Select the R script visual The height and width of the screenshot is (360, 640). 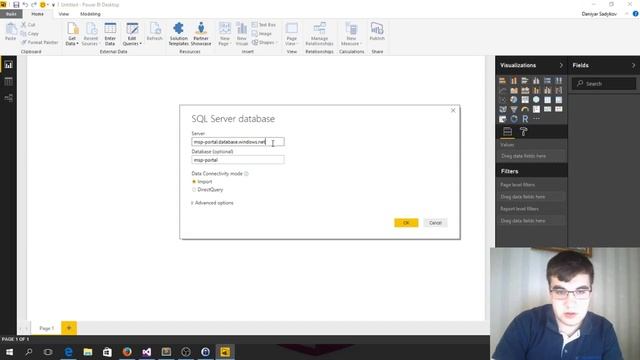click(525, 119)
